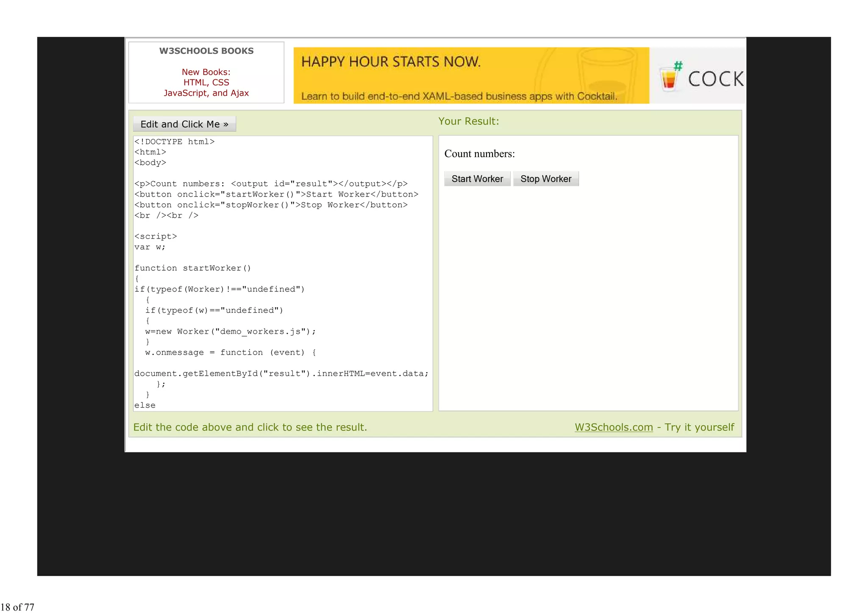Open the W3Schools.com link

[x=613, y=427]
